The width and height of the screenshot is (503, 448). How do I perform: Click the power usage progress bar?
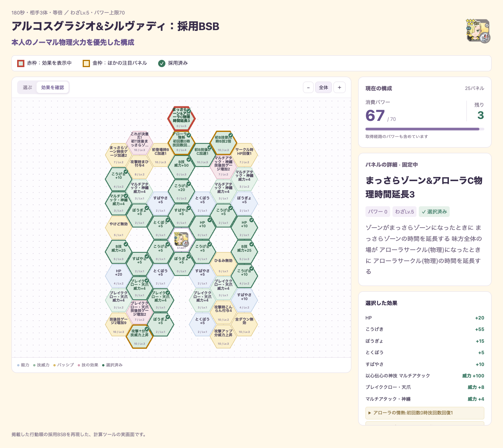coord(425,129)
